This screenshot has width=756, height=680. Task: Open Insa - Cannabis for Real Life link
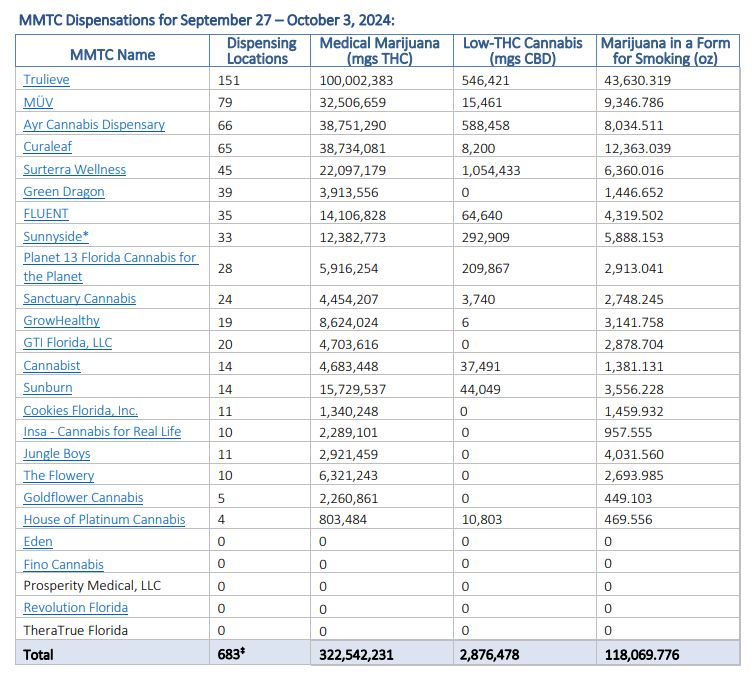point(102,432)
